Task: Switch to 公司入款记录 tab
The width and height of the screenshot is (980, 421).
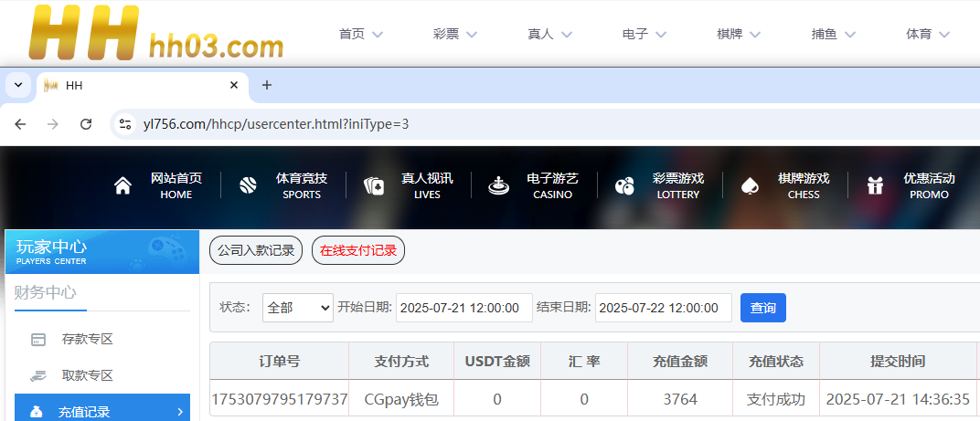Action: [256, 250]
